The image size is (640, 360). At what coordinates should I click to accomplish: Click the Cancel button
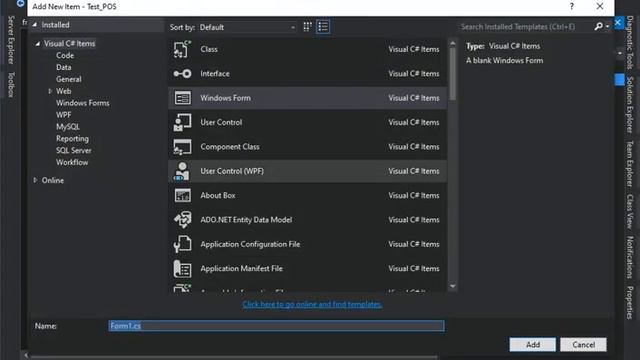583,344
